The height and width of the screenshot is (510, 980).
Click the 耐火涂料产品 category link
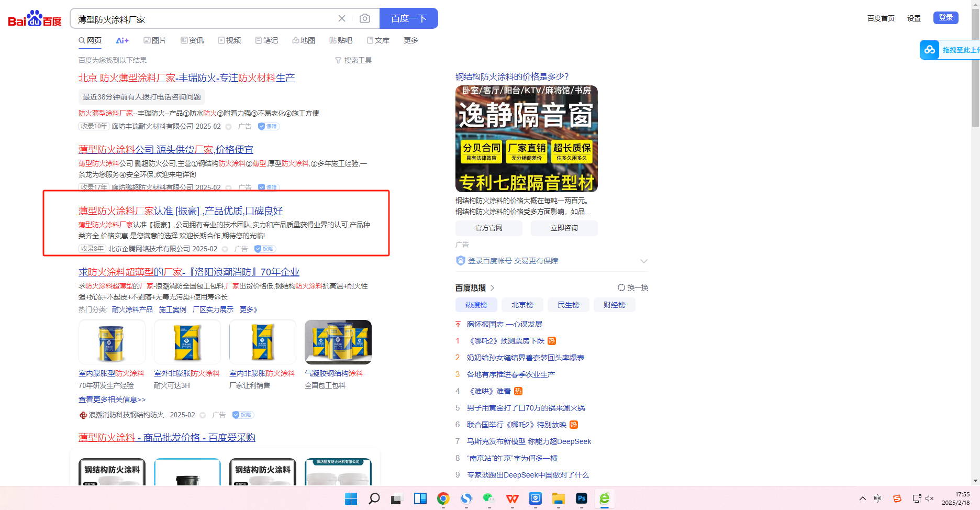132,309
